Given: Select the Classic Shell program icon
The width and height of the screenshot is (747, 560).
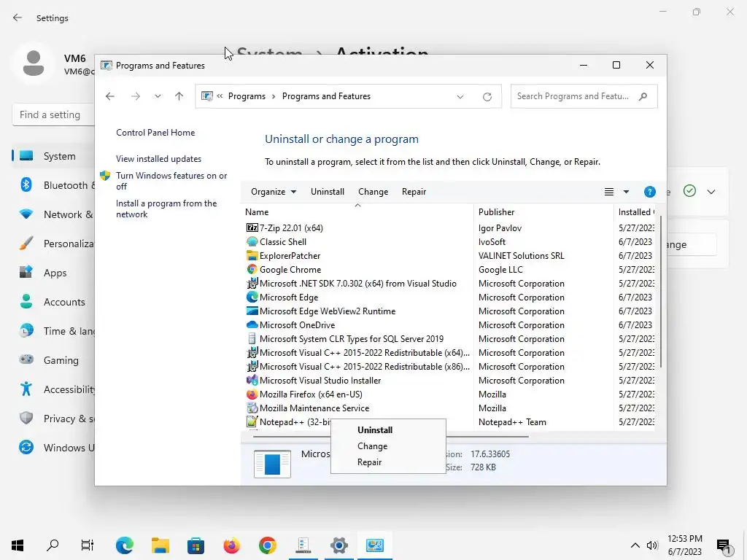Looking at the screenshot, I should click(x=252, y=242).
